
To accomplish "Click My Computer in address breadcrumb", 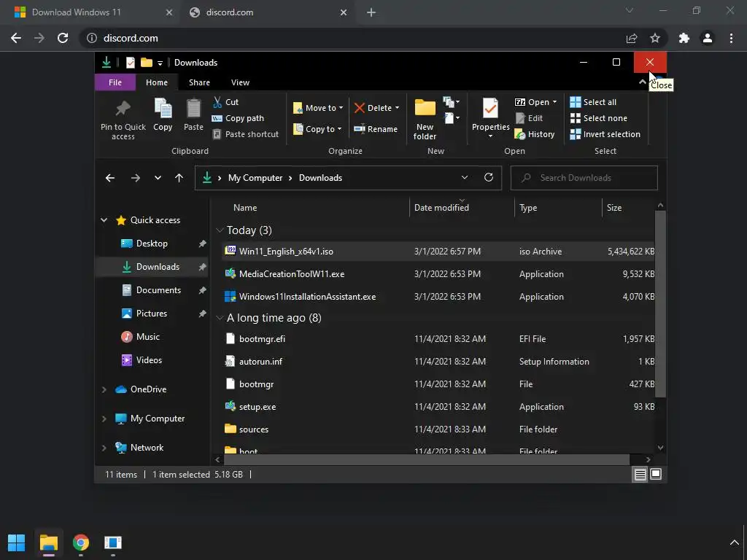I will click(255, 178).
